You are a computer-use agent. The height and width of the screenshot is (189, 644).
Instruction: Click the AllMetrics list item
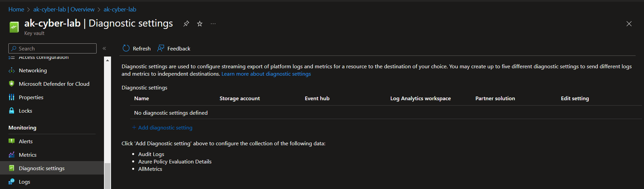150,169
